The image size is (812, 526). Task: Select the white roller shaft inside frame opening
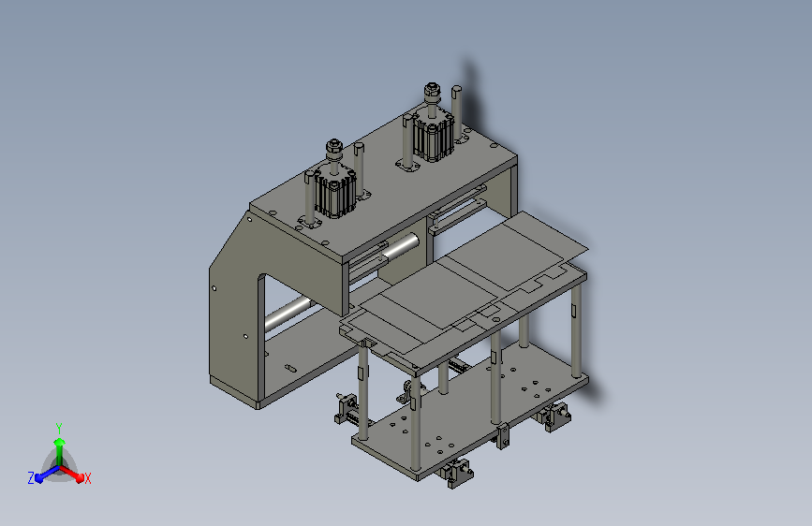tap(288, 314)
